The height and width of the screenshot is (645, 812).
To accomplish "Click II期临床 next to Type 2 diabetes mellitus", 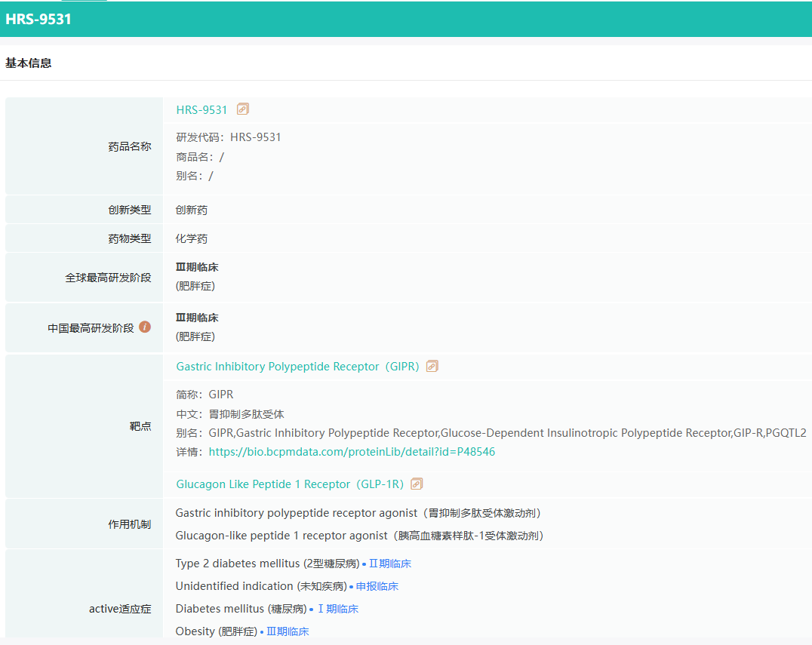I will coord(389,564).
